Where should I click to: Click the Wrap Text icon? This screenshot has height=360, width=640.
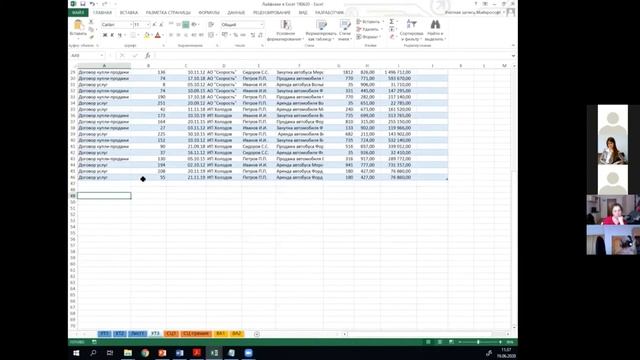point(211,25)
